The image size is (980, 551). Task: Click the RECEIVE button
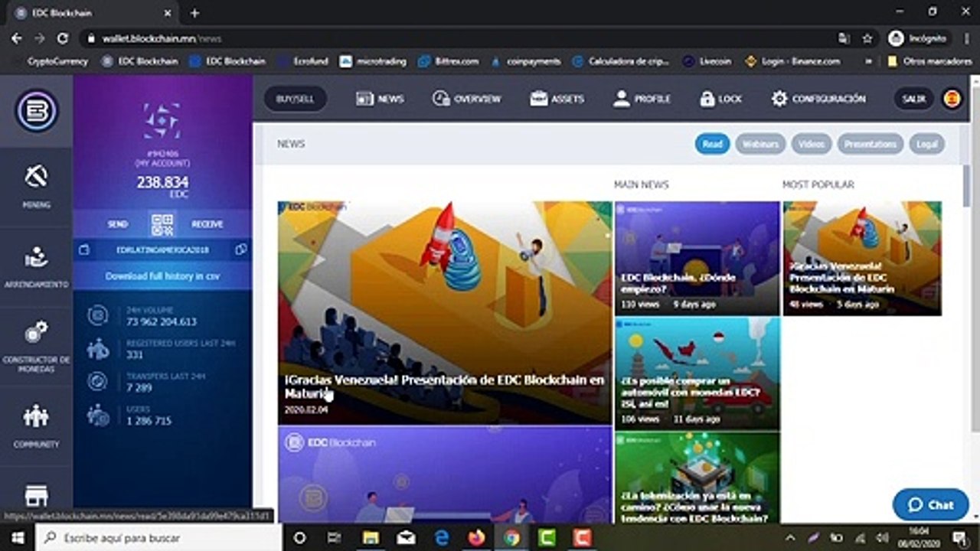click(207, 224)
